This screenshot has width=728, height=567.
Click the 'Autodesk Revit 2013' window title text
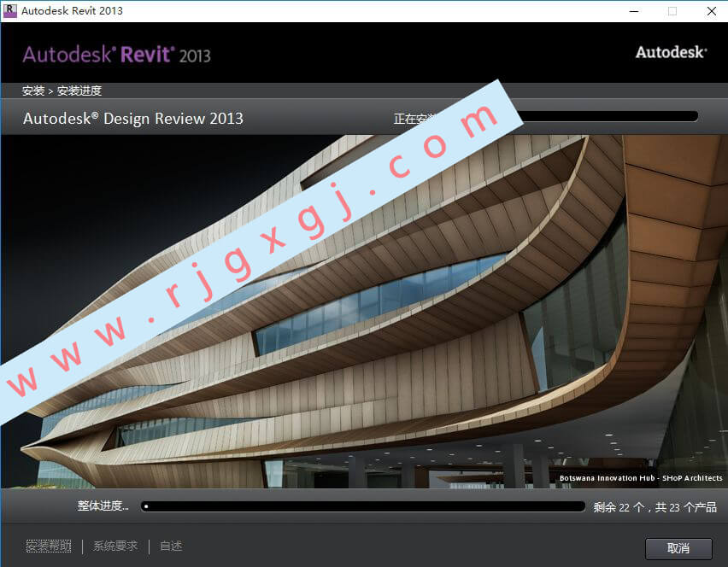(x=72, y=10)
